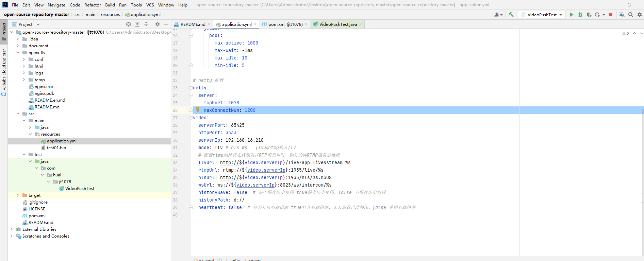Collapse the nginx-flv folder
644x261 pixels.
point(18,53)
